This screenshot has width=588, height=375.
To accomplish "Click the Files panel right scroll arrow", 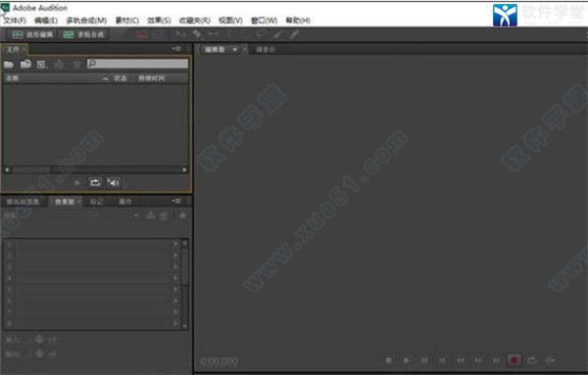I will pyautogui.click(x=184, y=169).
